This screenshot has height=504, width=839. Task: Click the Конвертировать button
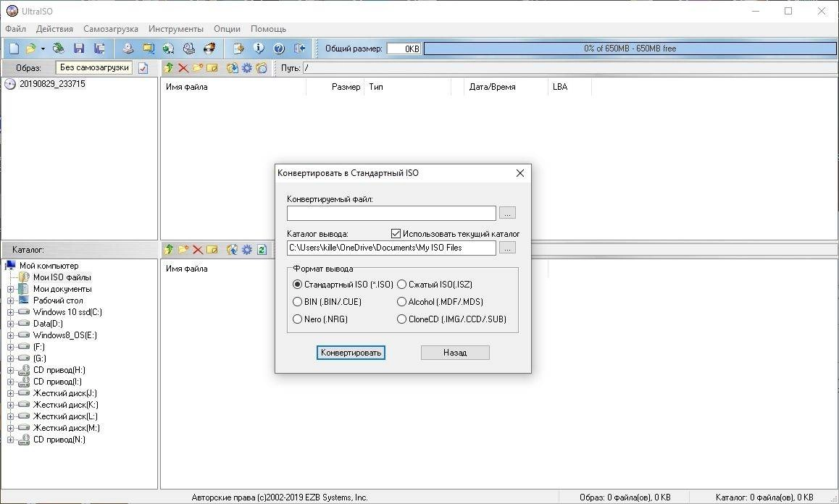(x=351, y=353)
